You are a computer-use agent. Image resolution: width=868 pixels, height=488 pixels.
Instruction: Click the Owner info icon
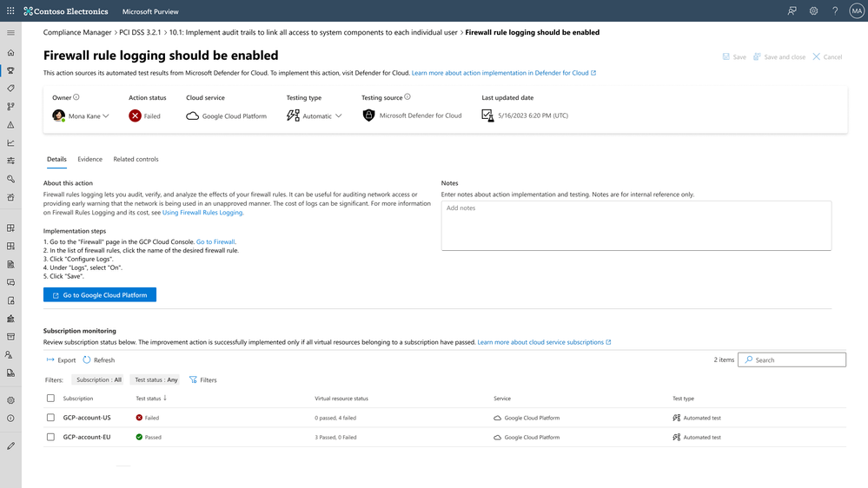point(76,97)
